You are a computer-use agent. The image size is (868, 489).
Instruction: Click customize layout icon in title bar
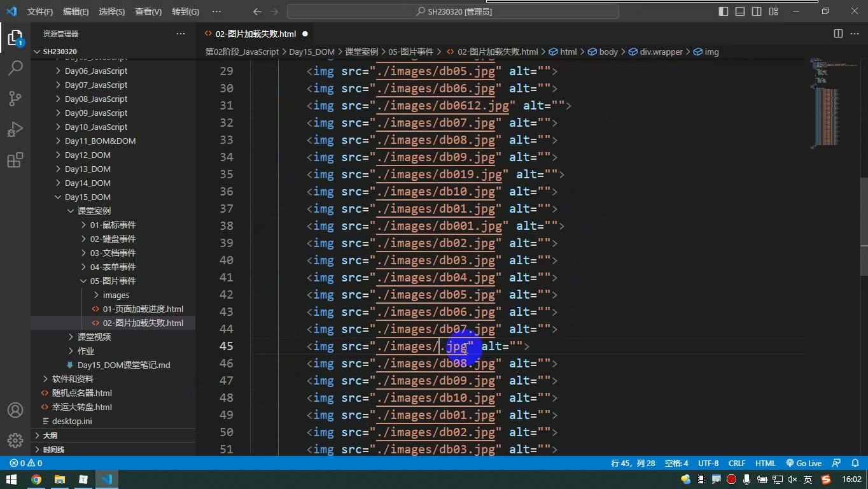(x=773, y=11)
